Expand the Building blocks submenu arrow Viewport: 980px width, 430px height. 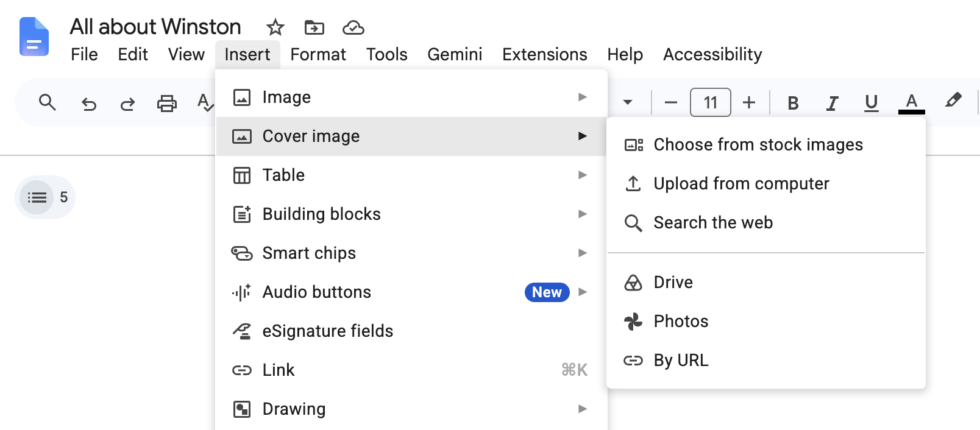coord(583,214)
